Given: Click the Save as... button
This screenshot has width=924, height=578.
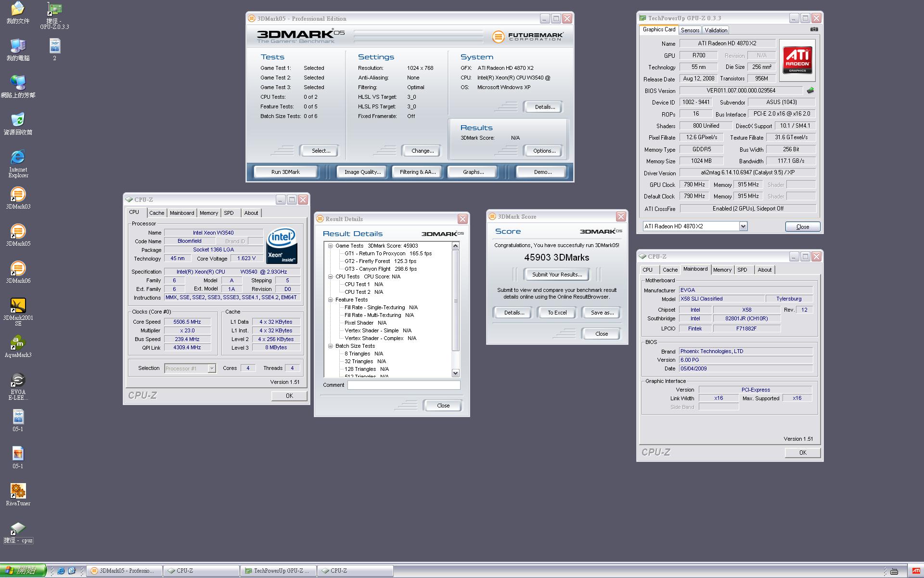Looking at the screenshot, I should pyautogui.click(x=602, y=313).
